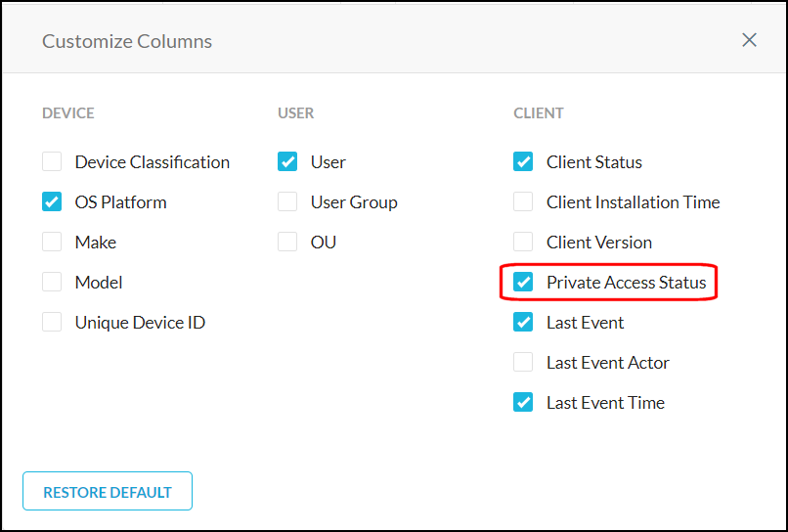The height and width of the screenshot is (532, 788).
Task: Click the Unique Device ID label
Action: pos(140,323)
